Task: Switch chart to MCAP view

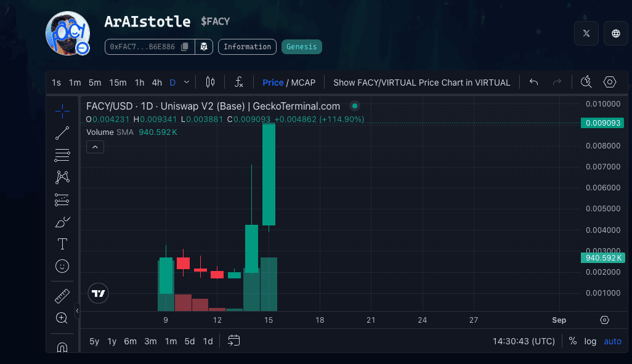Action: click(303, 83)
